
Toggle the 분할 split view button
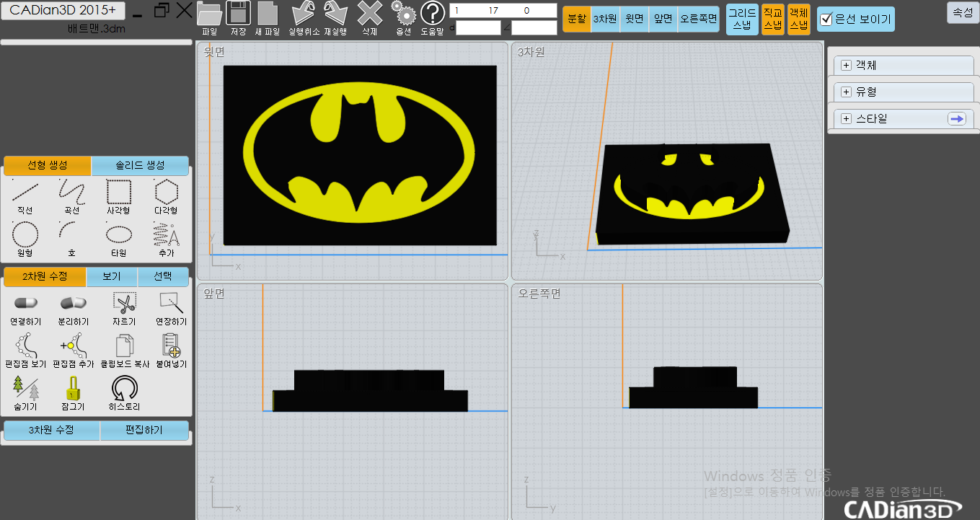pos(577,19)
